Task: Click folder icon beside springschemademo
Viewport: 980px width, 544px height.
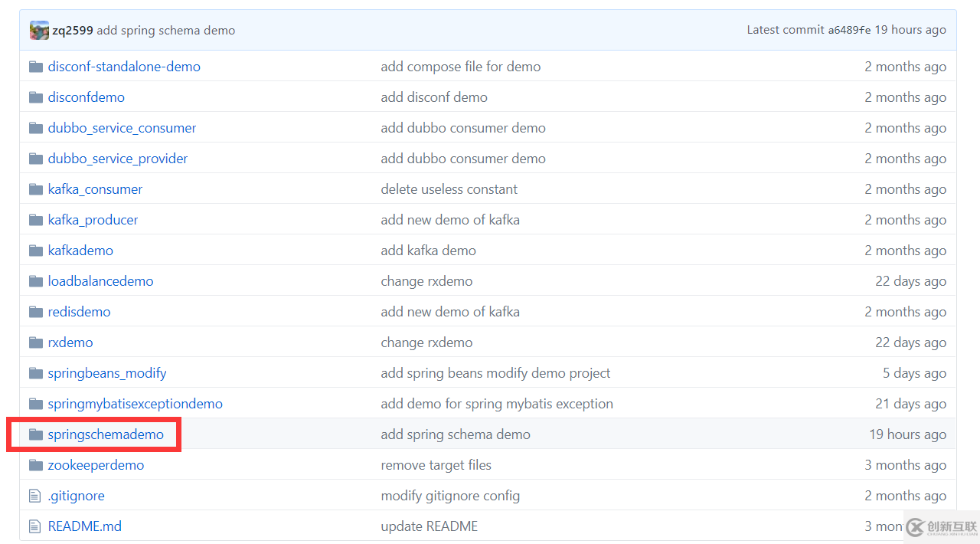Action: pos(35,434)
